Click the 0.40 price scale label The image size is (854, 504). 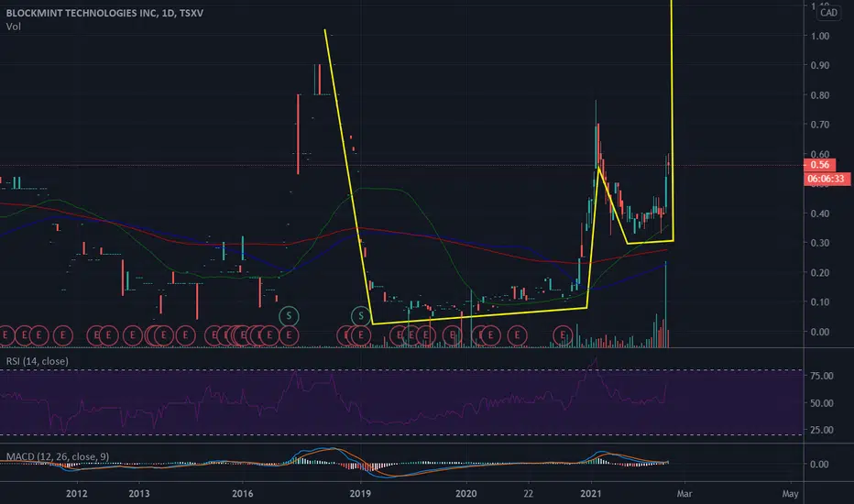click(x=820, y=214)
